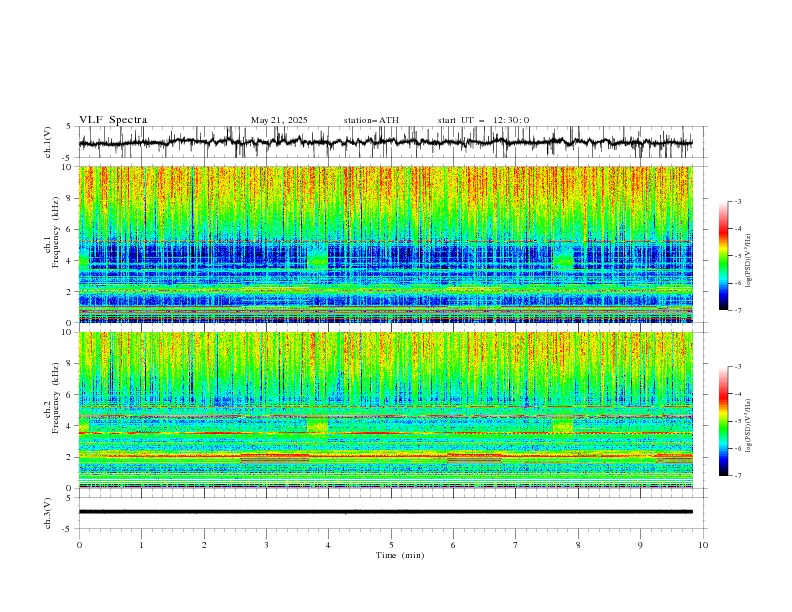This screenshot has width=792, height=612.
Task: Click the "VLF Spectra" plot title
Action: pyautogui.click(x=113, y=120)
